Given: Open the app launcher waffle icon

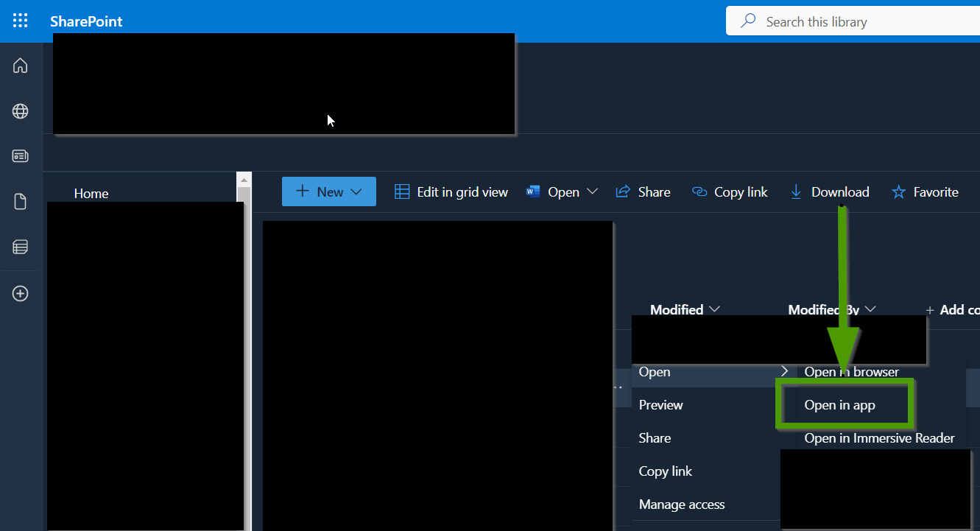Looking at the screenshot, I should [20, 20].
